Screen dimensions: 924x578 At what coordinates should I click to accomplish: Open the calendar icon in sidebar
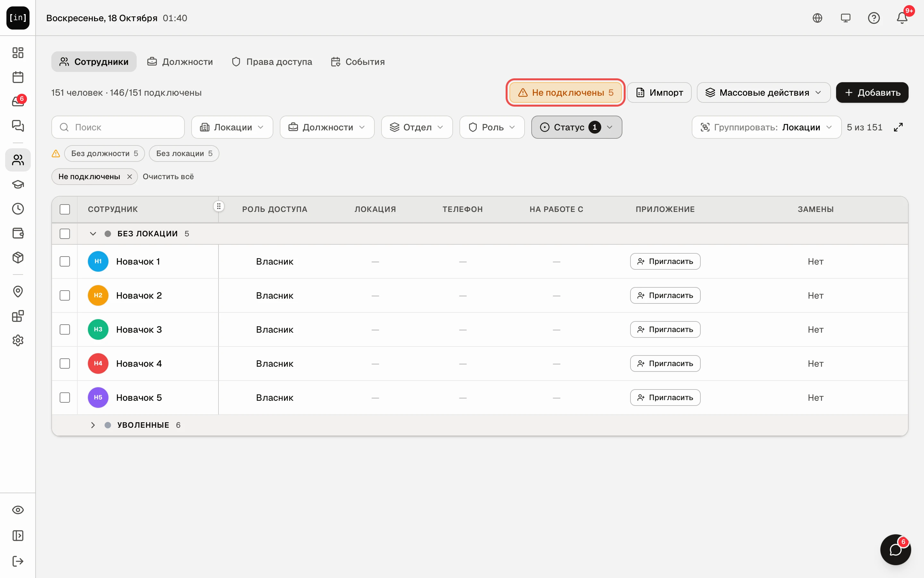click(x=18, y=77)
